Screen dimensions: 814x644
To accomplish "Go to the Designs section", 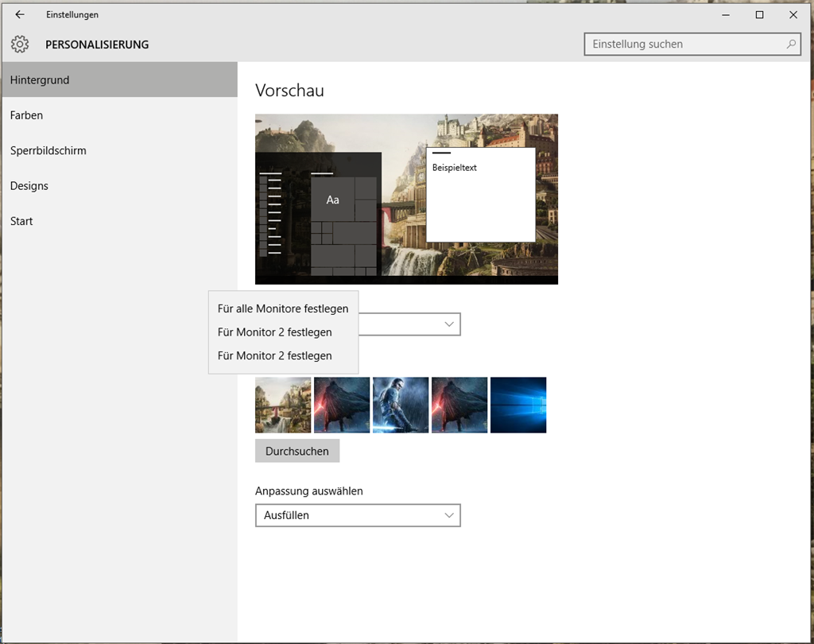I will pyautogui.click(x=119, y=185).
